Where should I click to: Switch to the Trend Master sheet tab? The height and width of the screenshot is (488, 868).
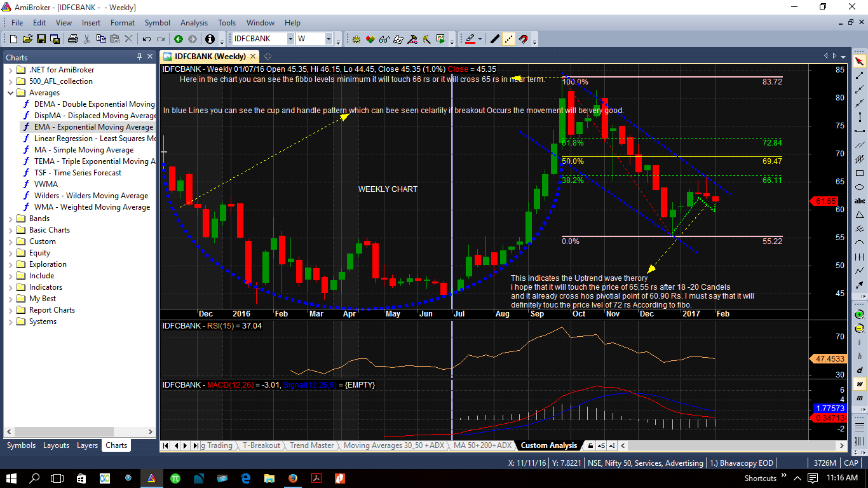click(x=311, y=445)
